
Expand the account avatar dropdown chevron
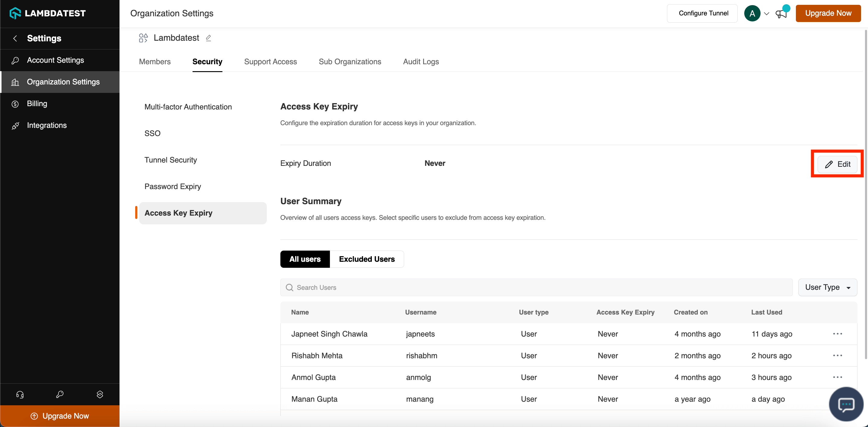tap(767, 14)
